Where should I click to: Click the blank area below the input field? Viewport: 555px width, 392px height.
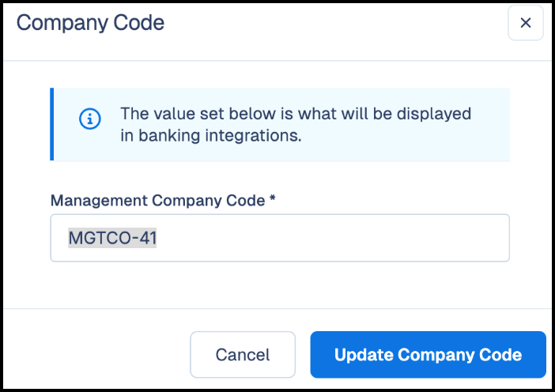(x=280, y=285)
